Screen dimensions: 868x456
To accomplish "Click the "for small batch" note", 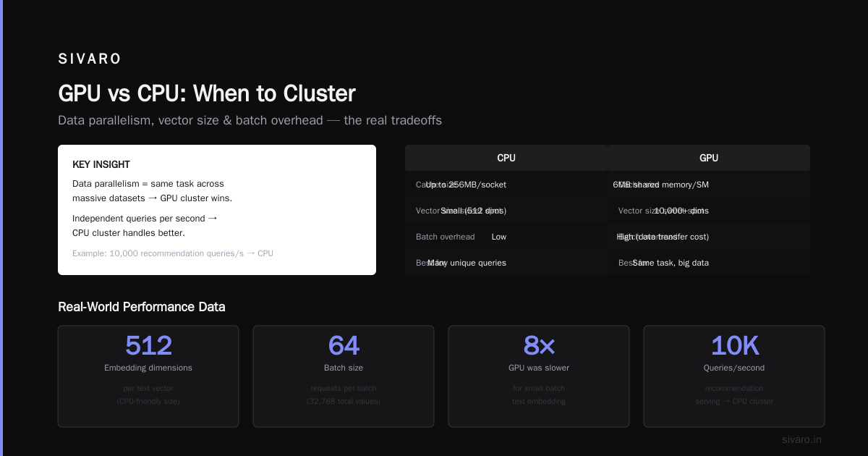I will click(x=539, y=388).
